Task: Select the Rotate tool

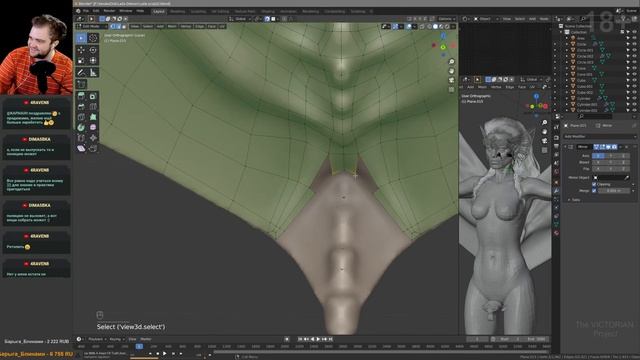Action: 93,50
